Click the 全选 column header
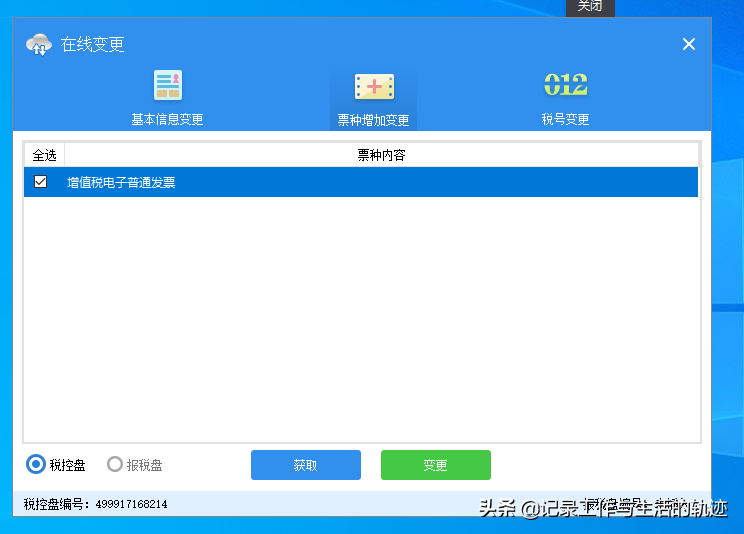The height and width of the screenshot is (534, 744). pos(45,155)
